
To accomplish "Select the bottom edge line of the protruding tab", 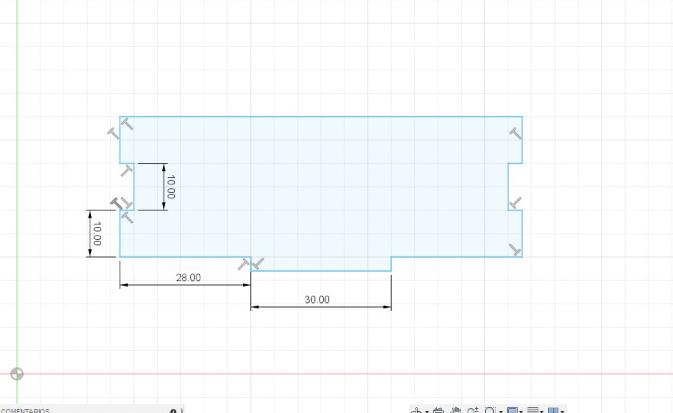I will pyautogui.click(x=321, y=271).
